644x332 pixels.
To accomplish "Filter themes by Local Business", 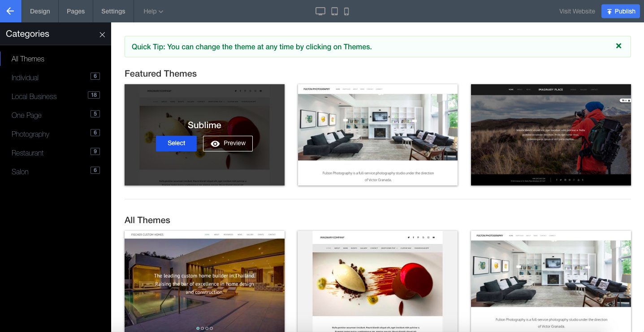I will [34, 96].
